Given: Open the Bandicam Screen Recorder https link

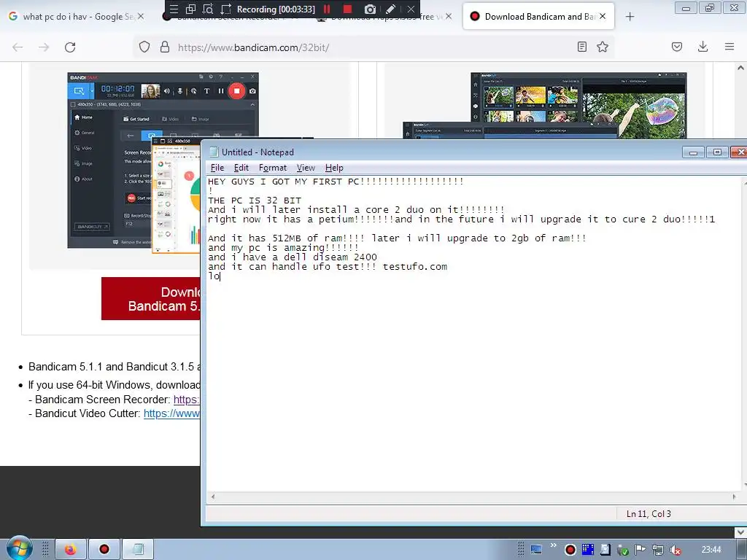Looking at the screenshot, I should pyautogui.click(x=186, y=400).
